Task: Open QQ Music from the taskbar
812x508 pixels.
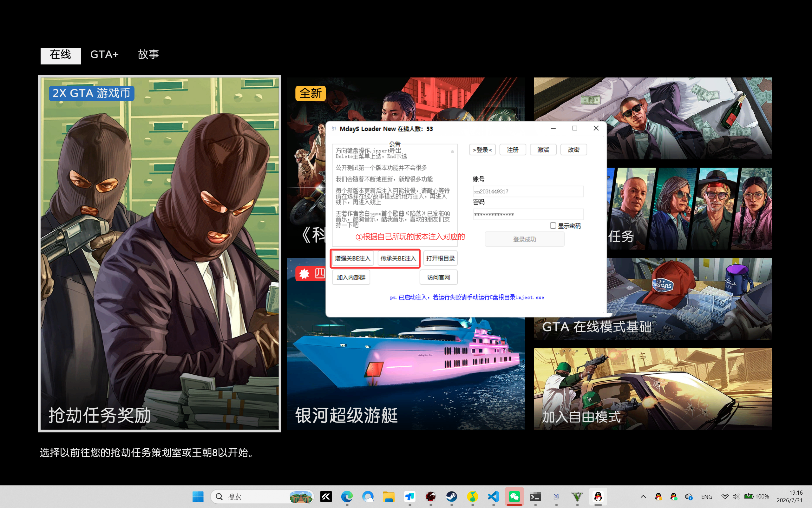Action: [472, 497]
